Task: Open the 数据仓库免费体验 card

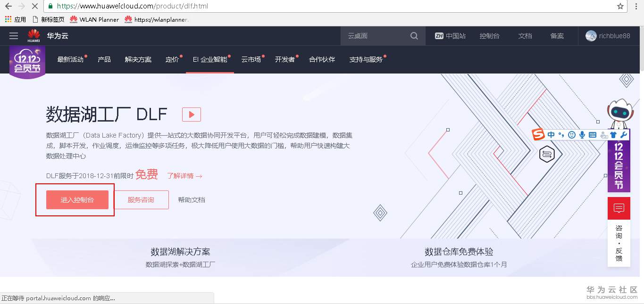Action: pyautogui.click(x=459, y=257)
